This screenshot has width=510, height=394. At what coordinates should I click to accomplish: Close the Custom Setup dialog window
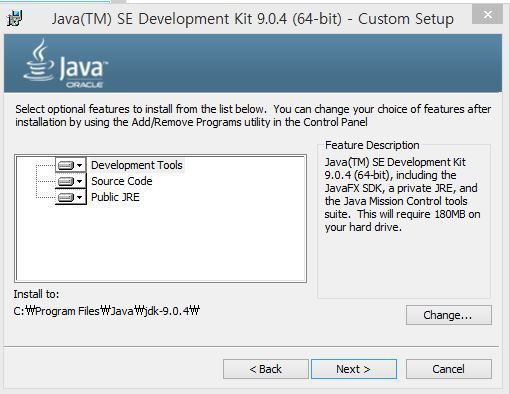click(x=487, y=15)
